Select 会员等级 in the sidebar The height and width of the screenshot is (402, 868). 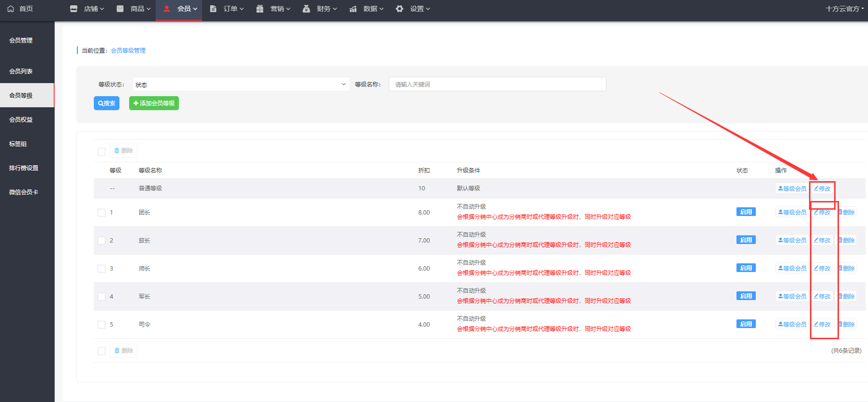27,95
